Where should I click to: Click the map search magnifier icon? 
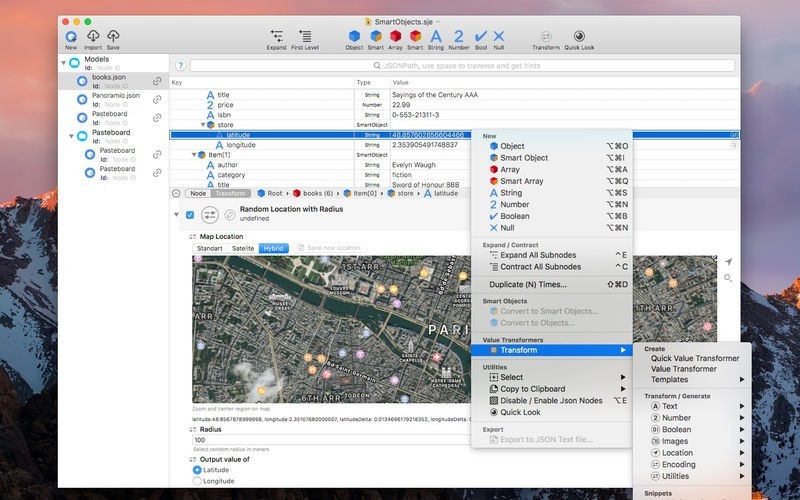pyautogui.click(x=728, y=278)
